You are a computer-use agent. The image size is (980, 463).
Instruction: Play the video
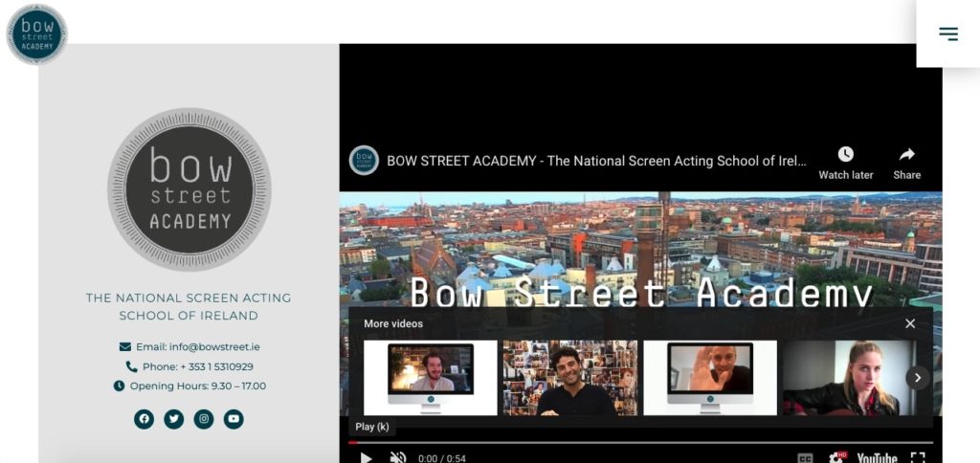point(366,458)
